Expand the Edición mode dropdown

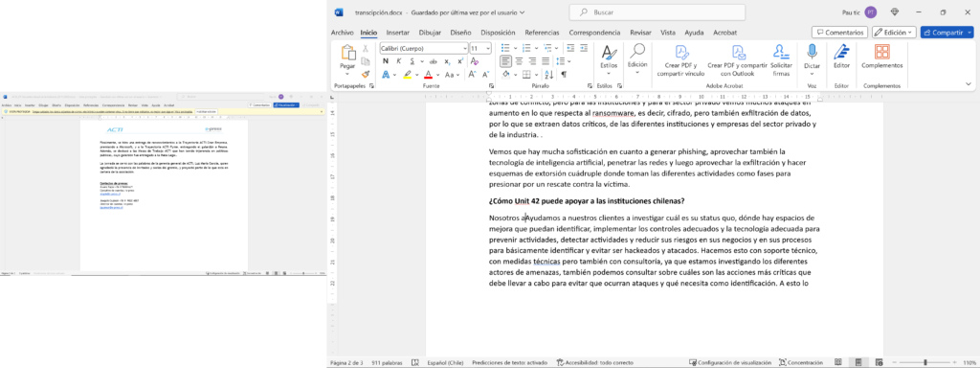click(x=895, y=32)
